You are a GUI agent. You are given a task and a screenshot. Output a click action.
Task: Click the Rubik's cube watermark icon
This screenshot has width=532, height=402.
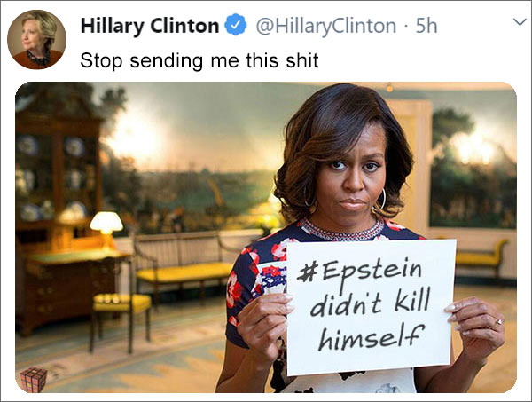[33, 380]
